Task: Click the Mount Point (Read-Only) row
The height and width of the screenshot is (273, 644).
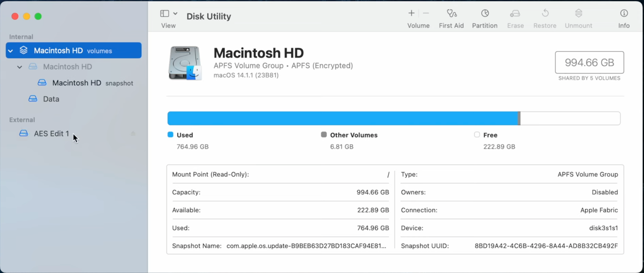Action: point(280,174)
